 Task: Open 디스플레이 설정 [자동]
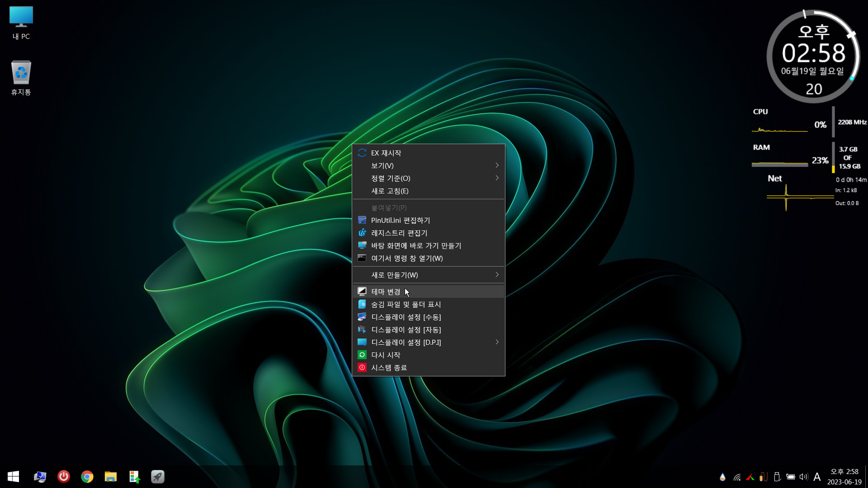pyautogui.click(x=429, y=329)
